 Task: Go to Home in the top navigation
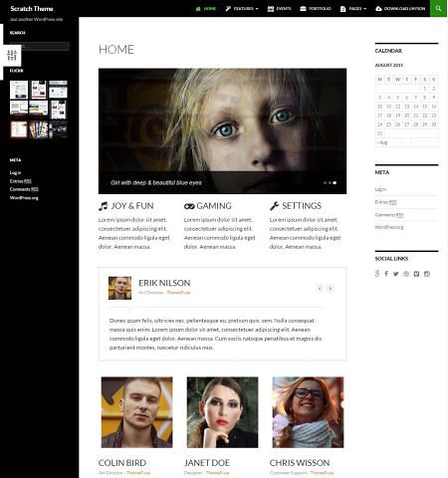[206, 9]
